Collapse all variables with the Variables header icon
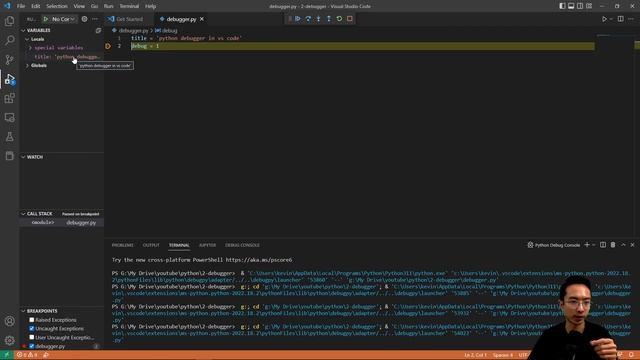 (98, 30)
